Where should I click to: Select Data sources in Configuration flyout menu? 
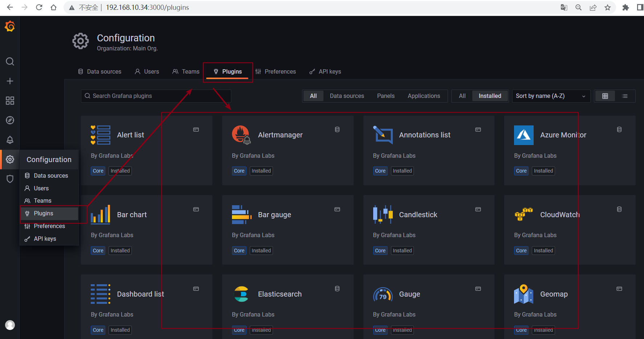coord(49,175)
